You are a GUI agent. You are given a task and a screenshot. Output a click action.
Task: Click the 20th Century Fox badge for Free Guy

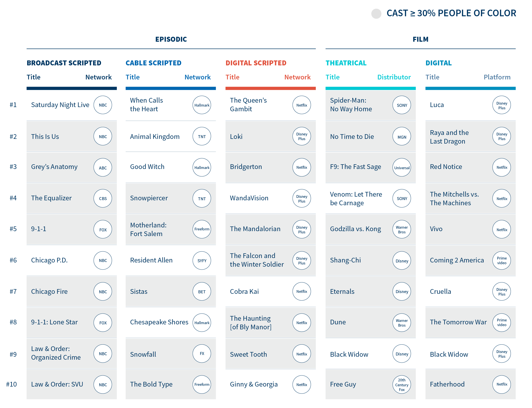click(x=402, y=385)
